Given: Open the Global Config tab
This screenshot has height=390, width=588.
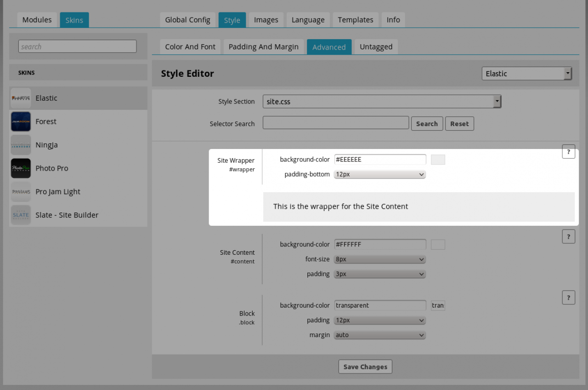Looking at the screenshot, I should pyautogui.click(x=187, y=20).
